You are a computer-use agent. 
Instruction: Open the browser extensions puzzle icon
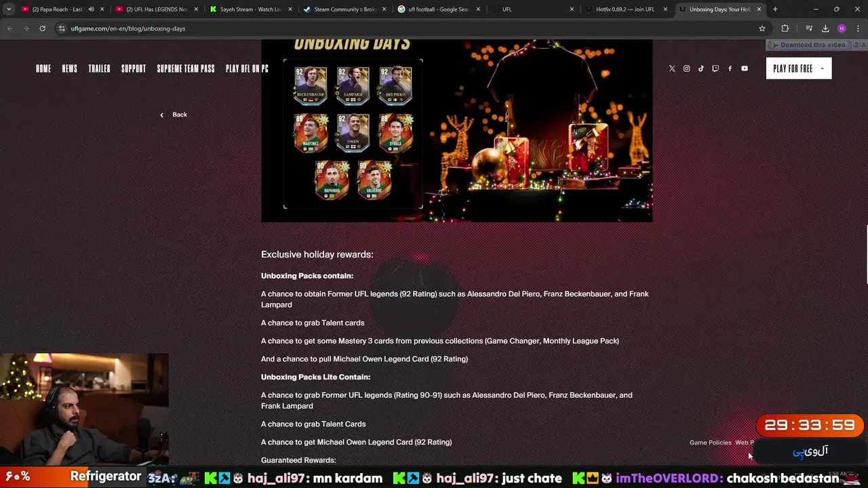tap(785, 28)
